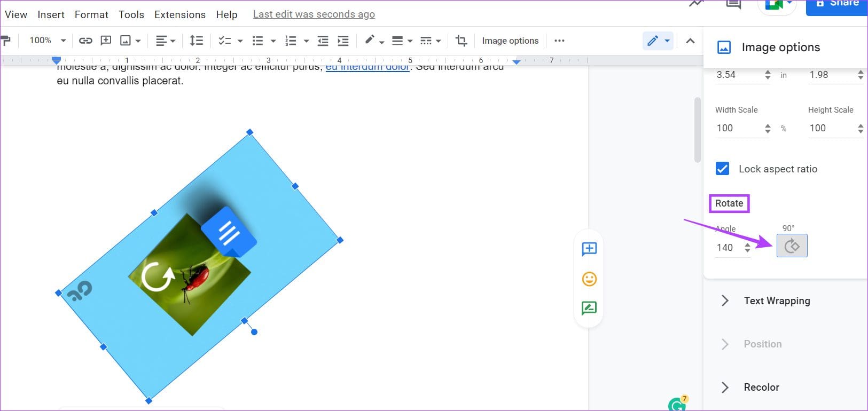Click the width 3.54 stepper arrows
868x411 pixels.
point(768,75)
